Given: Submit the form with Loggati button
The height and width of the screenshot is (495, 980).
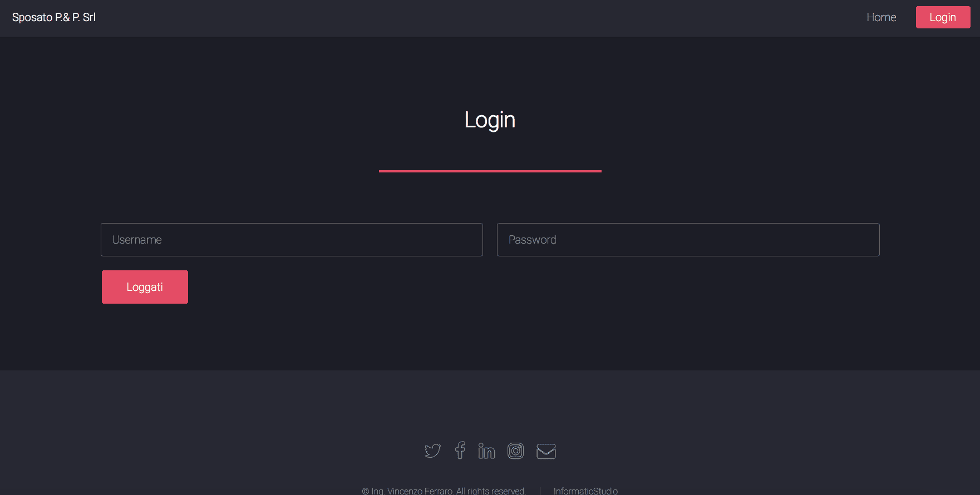Looking at the screenshot, I should (x=145, y=287).
